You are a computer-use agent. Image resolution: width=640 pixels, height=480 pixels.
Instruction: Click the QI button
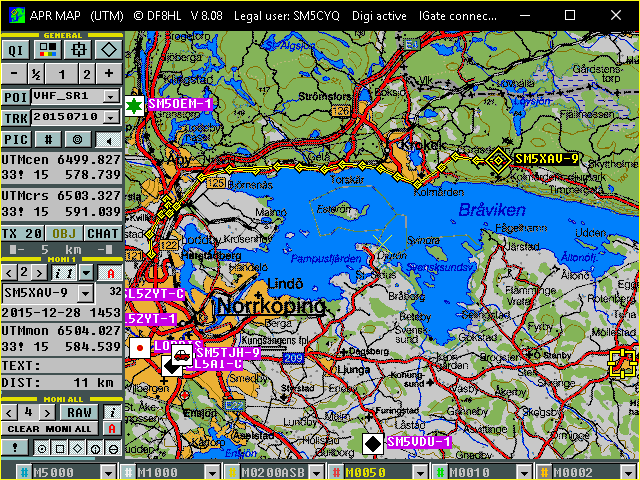(16, 50)
